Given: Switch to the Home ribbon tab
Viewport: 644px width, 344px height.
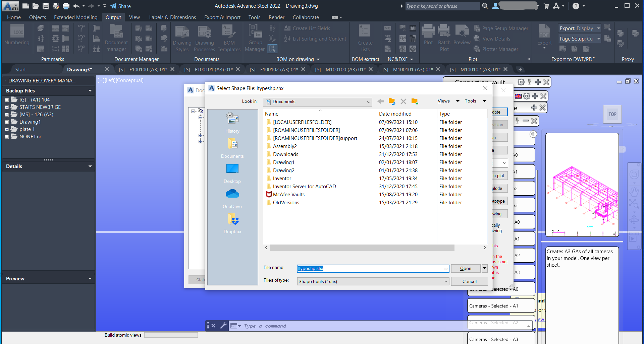Looking at the screenshot, I should 14,17.
